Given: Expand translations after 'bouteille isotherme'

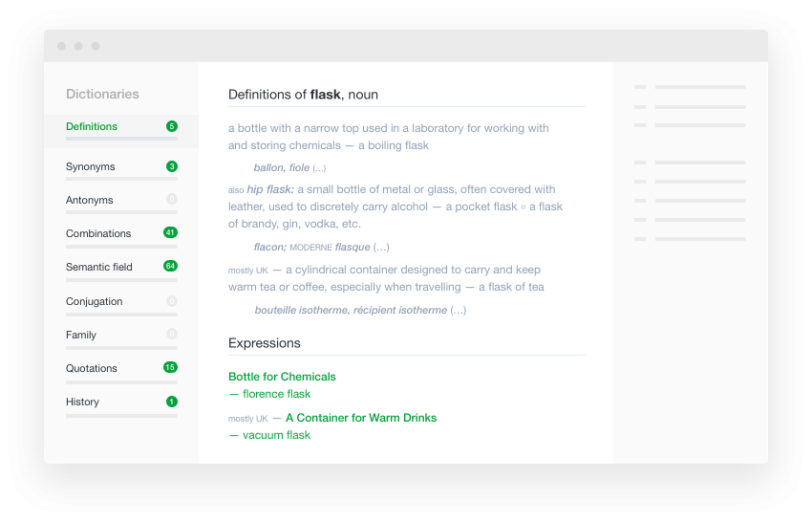Looking at the screenshot, I should tap(458, 311).
